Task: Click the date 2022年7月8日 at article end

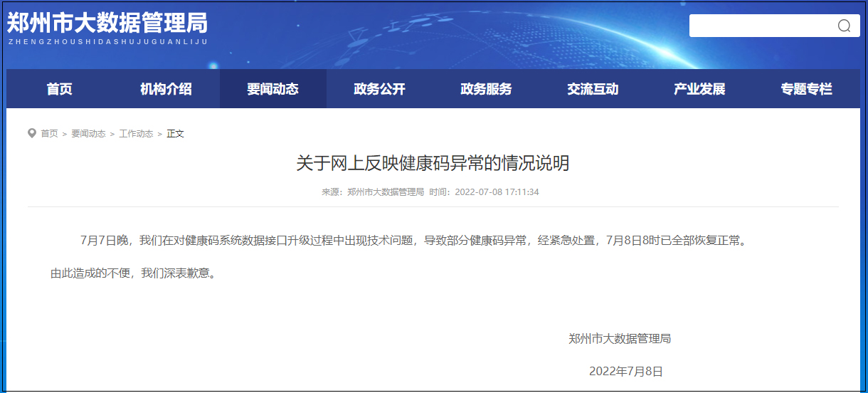Action: (626, 371)
